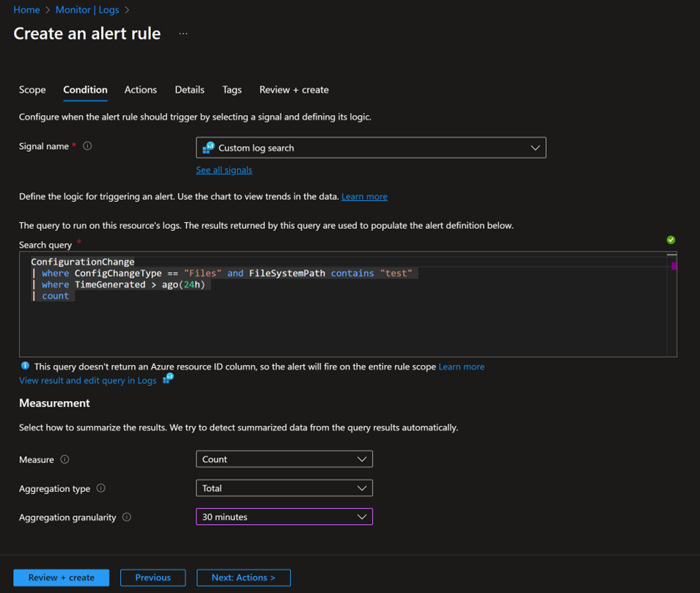
Task: Click the ConfigurationChange line in query
Action: [83, 262]
